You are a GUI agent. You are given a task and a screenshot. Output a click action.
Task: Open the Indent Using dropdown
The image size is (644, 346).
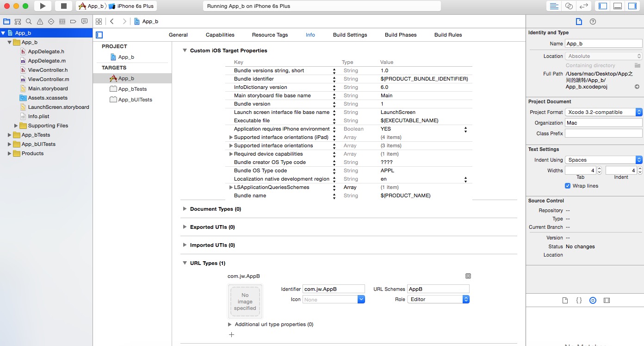604,160
